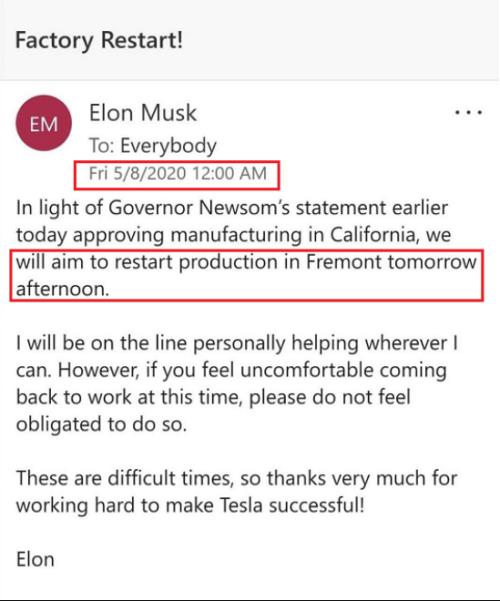Click the word California in the email body
This screenshot has width=500, height=601.
pyautogui.click(x=373, y=235)
